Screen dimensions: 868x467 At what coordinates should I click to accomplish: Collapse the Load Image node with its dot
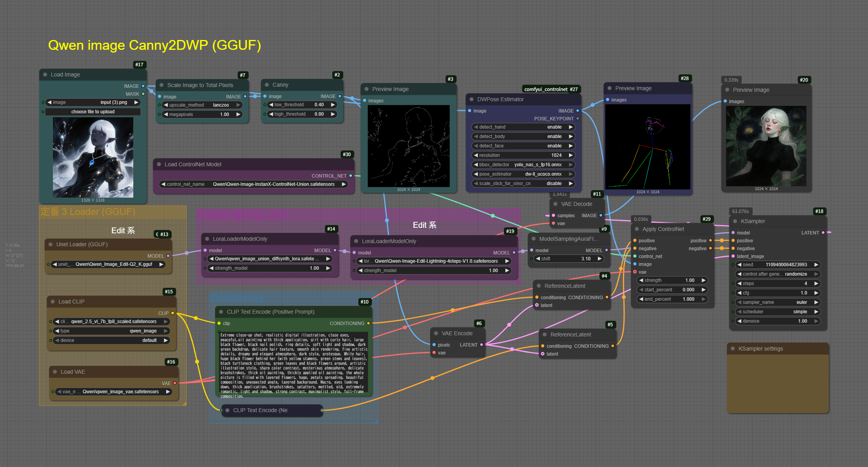point(45,75)
